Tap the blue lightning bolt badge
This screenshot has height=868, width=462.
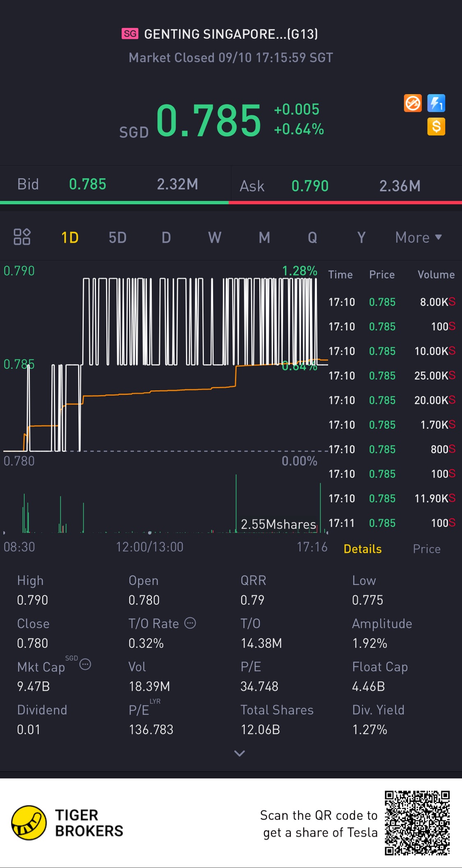(x=436, y=103)
